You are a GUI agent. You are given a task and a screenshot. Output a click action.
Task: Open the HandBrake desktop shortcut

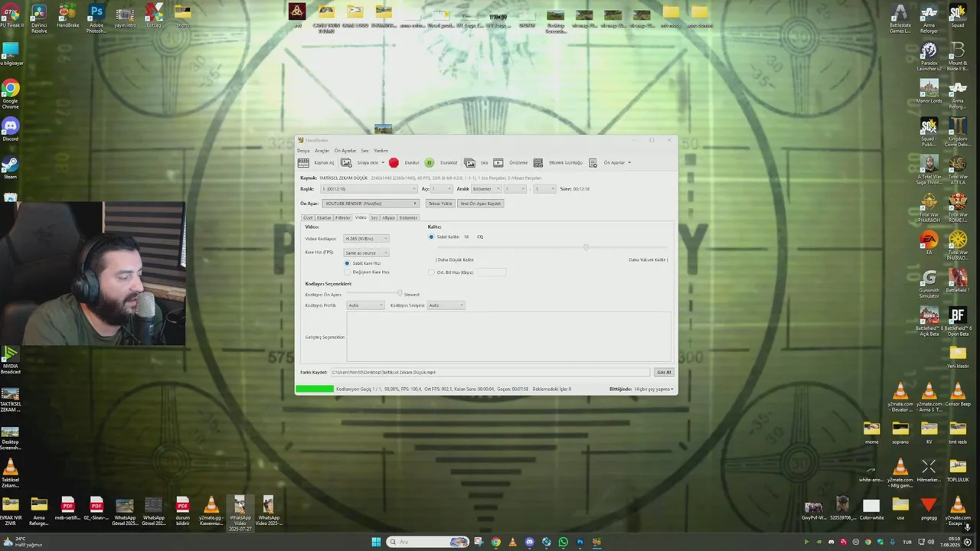(x=67, y=17)
